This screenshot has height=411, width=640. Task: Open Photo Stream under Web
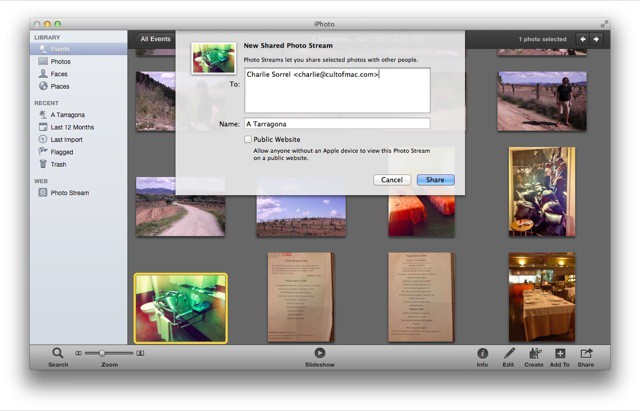69,192
